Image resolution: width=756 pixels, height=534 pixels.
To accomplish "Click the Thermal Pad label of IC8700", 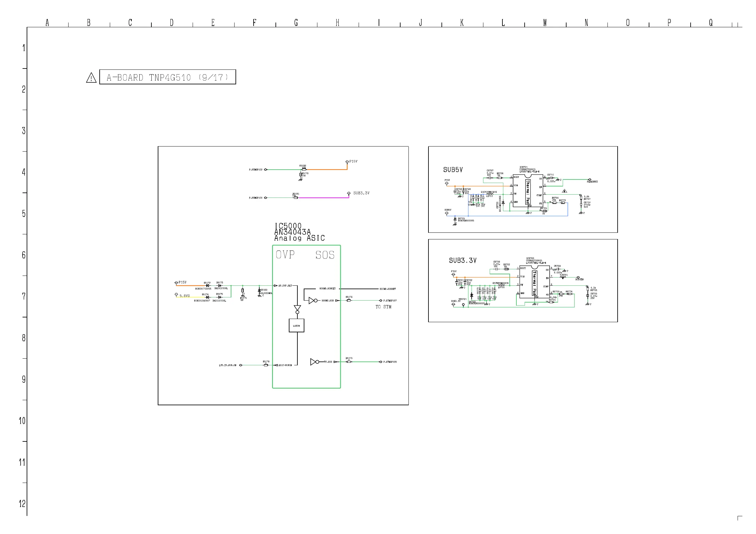I will point(534,283).
